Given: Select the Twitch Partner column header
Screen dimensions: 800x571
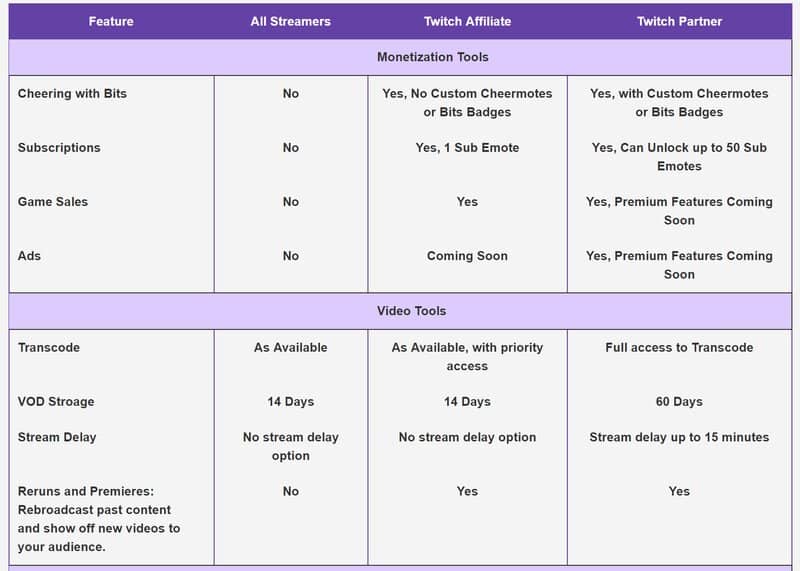Looking at the screenshot, I should 679,21.
